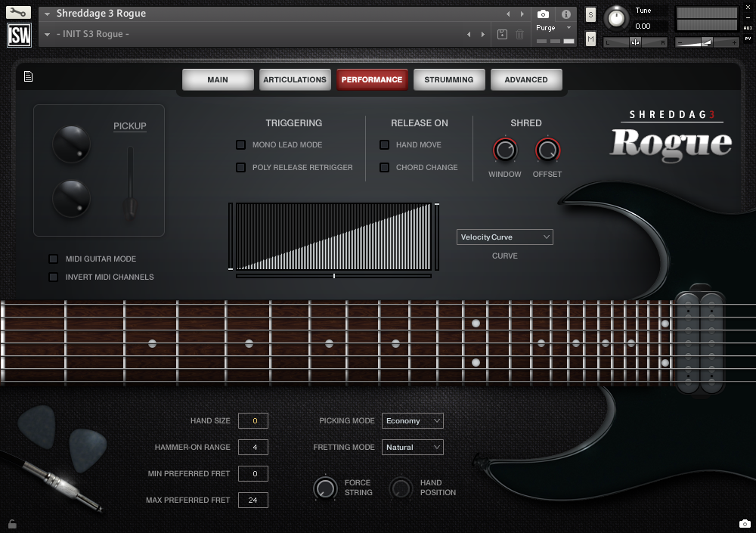Open the Velocity Curve dropdown
The width and height of the screenshot is (756, 533).
tap(504, 237)
